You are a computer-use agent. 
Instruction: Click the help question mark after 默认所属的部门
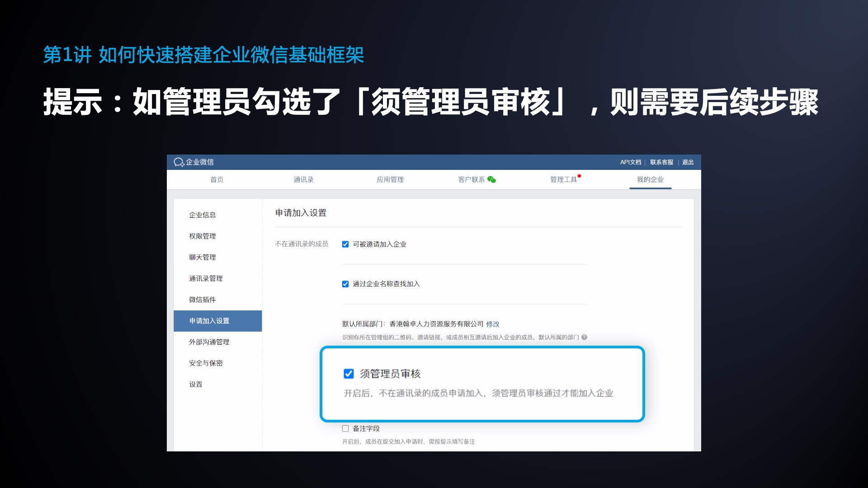pos(584,337)
